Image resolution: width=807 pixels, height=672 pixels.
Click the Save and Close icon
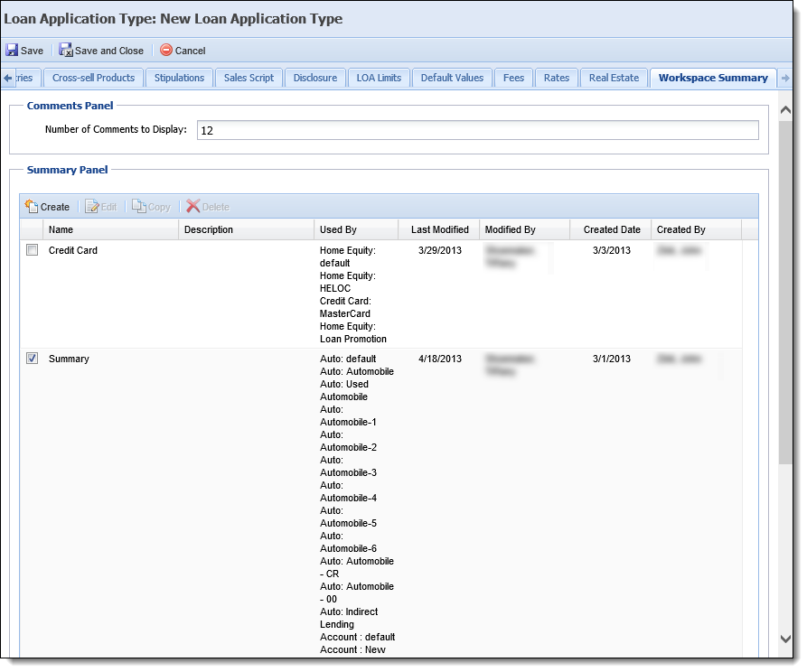click(x=66, y=50)
